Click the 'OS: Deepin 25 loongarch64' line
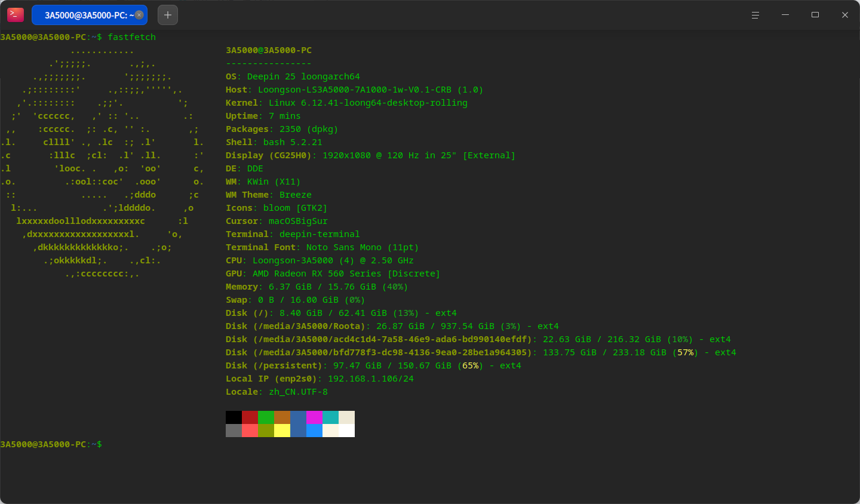Image resolution: width=860 pixels, height=504 pixels. 293,76
